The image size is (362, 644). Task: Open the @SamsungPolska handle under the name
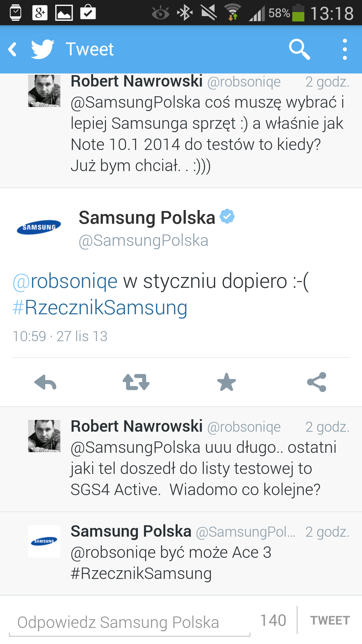coord(143,241)
